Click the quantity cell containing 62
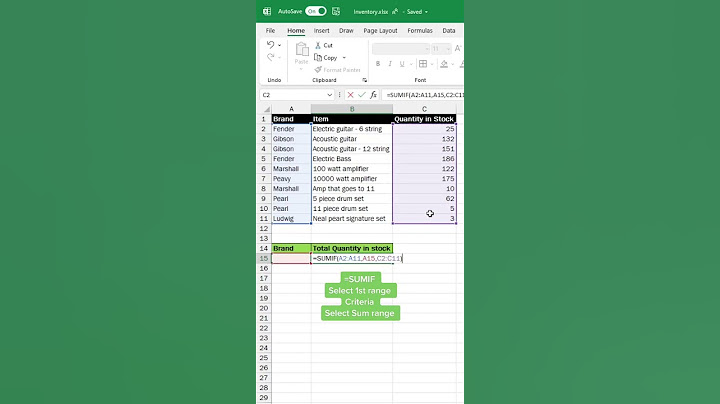Viewport: 720px width, 404px height. coord(424,199)
